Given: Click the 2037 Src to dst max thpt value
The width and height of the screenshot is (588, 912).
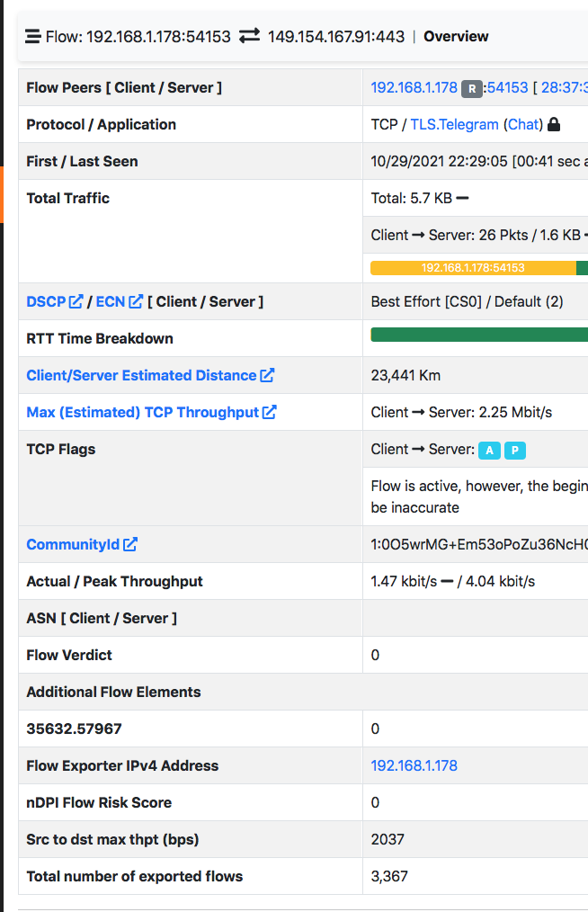Looking at the screenshot, I should point(388,840).
